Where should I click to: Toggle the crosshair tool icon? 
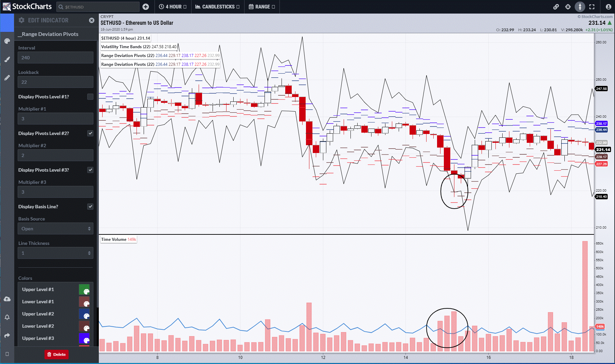pyautogui.click(x=568, y=7)
